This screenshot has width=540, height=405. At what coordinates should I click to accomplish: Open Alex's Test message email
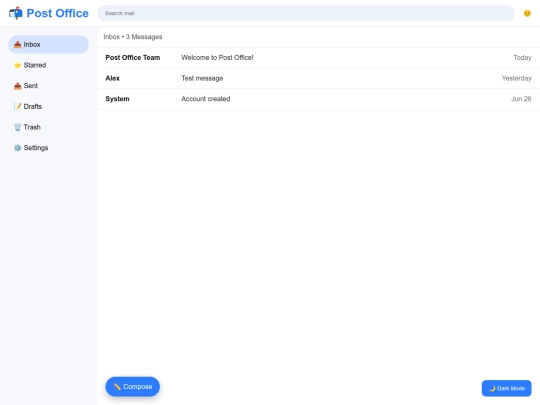[x=318, y=78]
